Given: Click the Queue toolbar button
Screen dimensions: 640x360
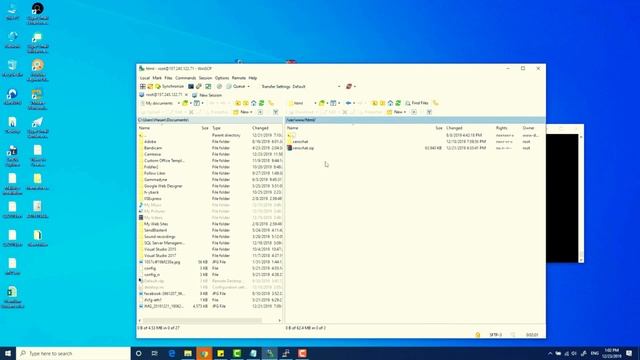Looking at the screenshot, I should (x=236, y=87).
